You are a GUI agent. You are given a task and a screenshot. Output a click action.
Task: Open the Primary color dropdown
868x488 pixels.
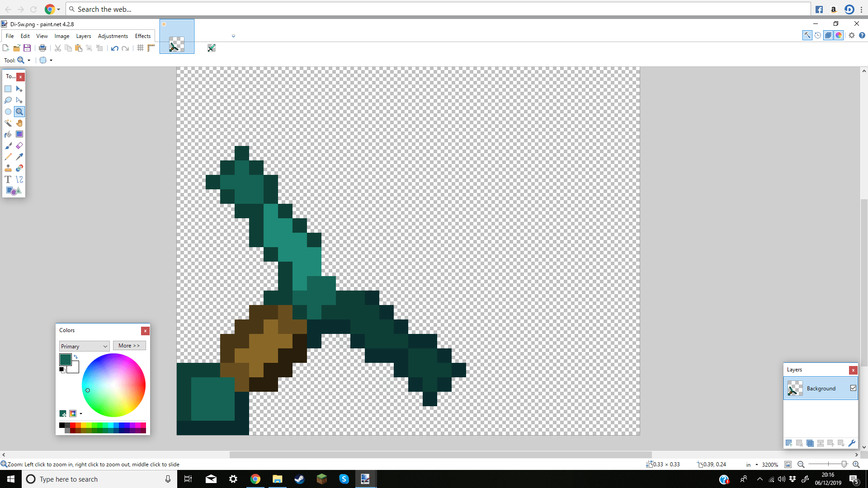pyautogui.click(x=84, y=346)
